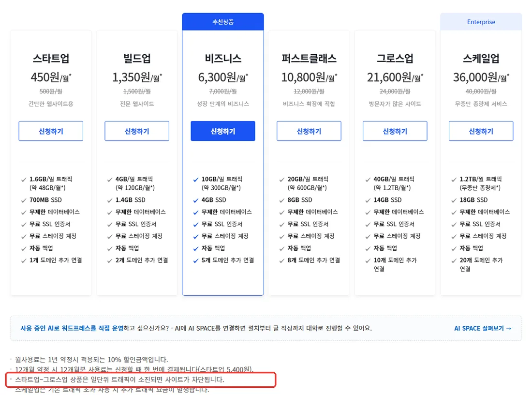The height and width of the screenshot is (395, 532).
Task: Click the 8개 도메인 추가 연결 feature
Action: (313, 260)
